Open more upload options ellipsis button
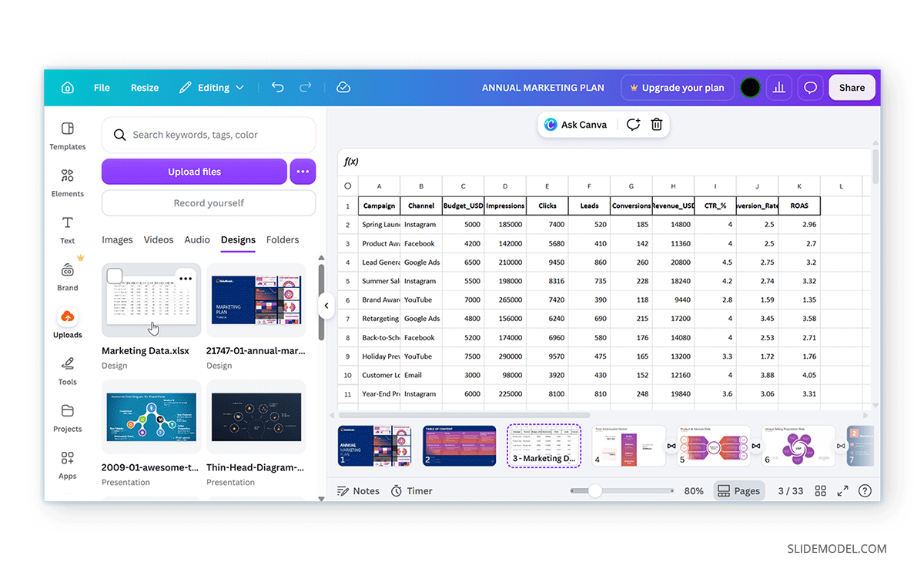Screen dimensions: 924x572 (x=303, y=172)
